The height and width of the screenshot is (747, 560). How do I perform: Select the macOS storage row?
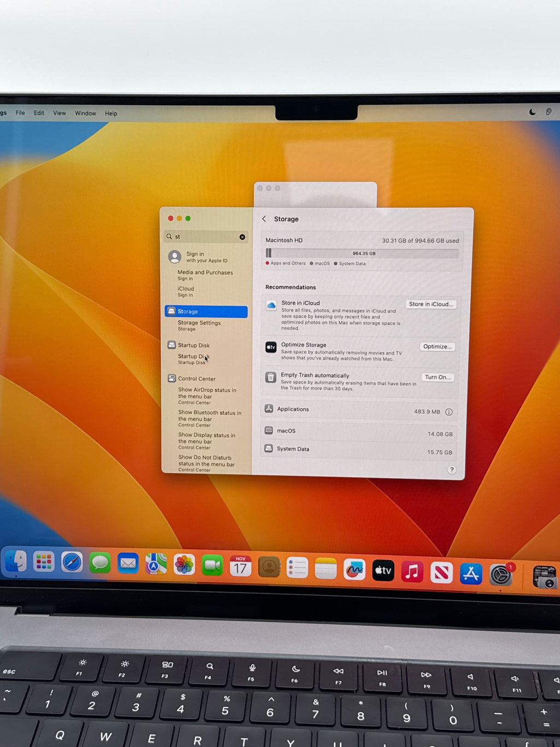click(x=359, y=432)
